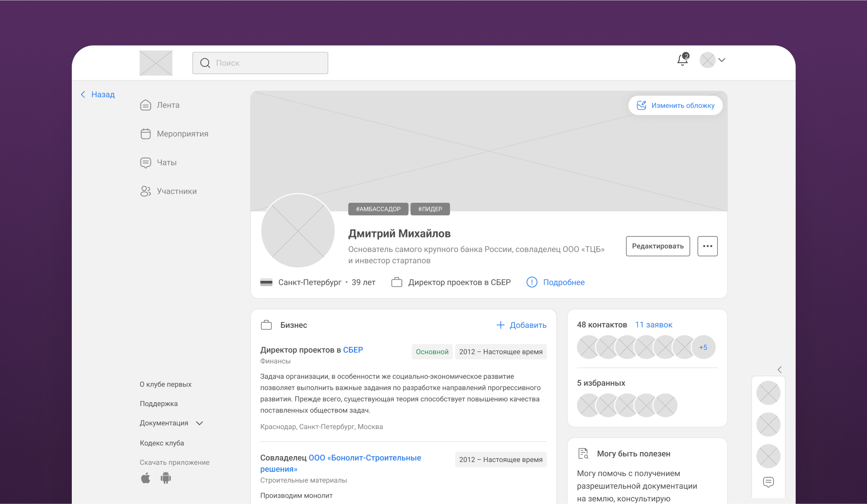Screen dimensions: 867x504
Task: Click the three-dots more options button
Action: (x=707, y=246)
